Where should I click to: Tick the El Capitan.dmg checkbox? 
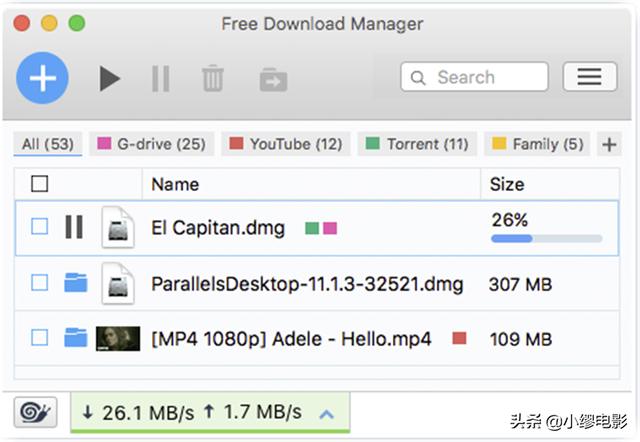(x=39, y=228)
